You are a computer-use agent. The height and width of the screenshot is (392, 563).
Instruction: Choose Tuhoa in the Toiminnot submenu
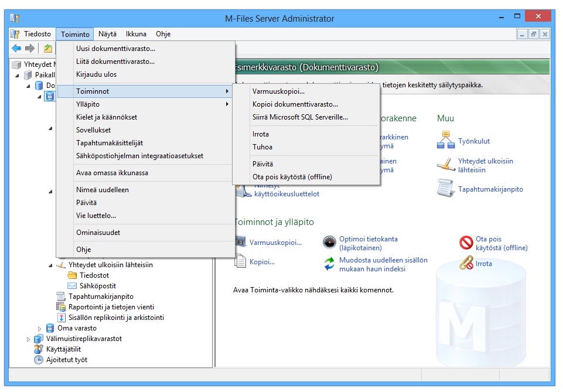306,147
